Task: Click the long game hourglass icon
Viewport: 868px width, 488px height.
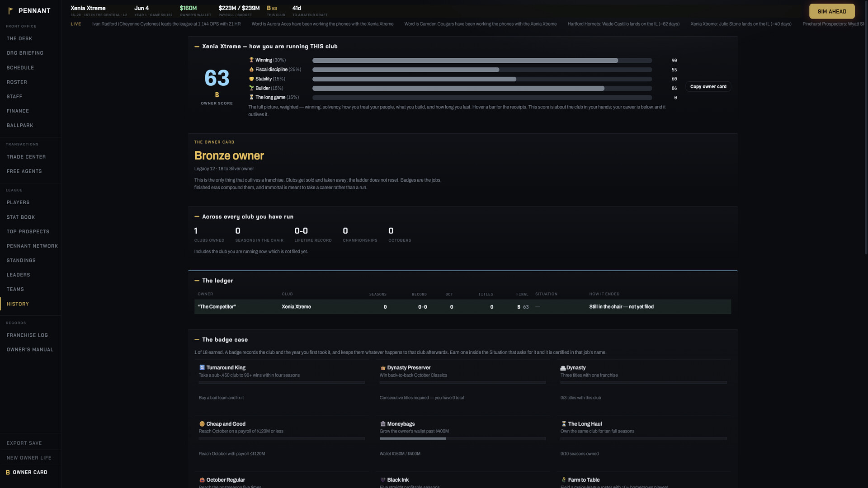Action: pos(251,98)
